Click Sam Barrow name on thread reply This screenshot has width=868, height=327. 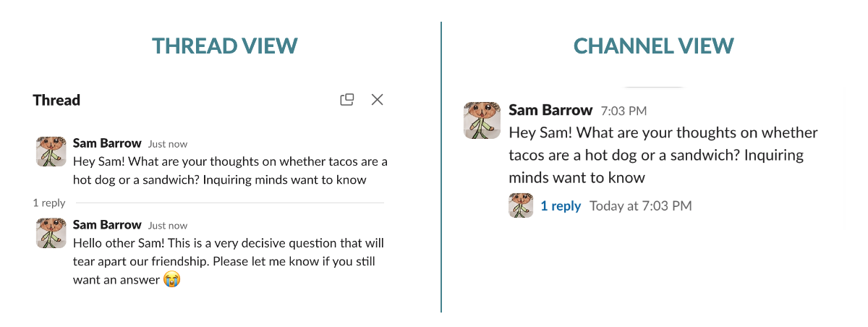click(107, 224)
